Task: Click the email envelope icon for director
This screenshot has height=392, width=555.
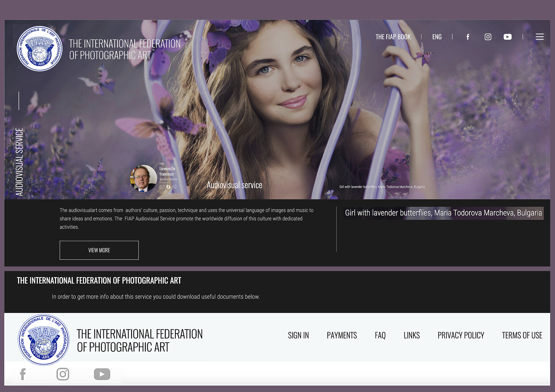Action: [162, 187]
